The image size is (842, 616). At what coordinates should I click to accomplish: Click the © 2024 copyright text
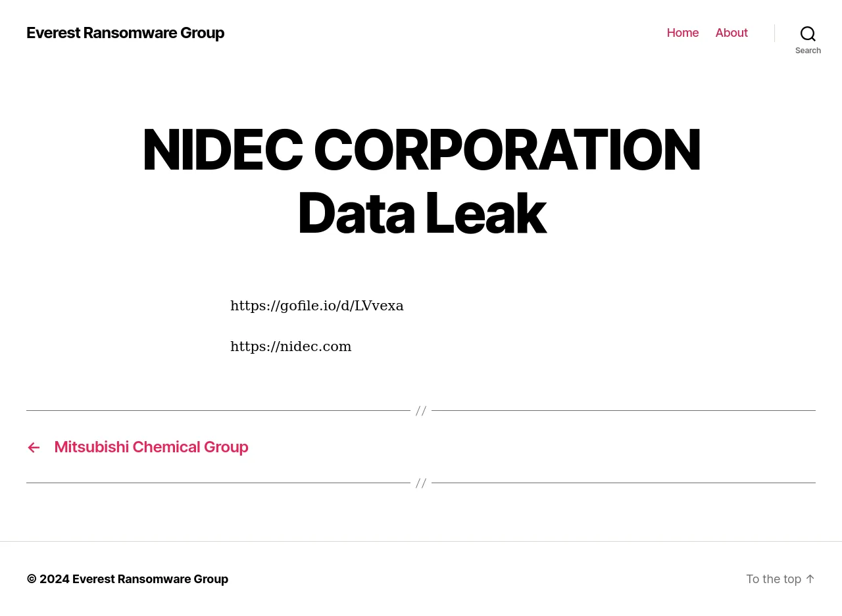48,579
